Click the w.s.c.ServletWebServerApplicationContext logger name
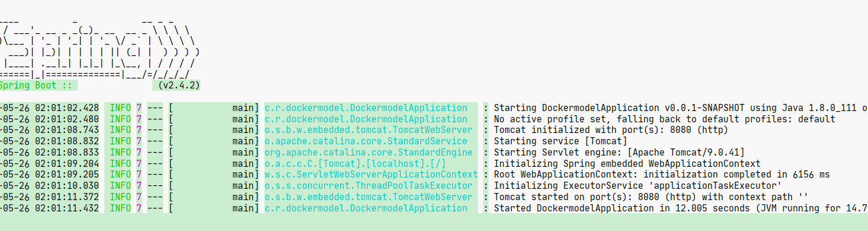Viewport: 868px width, 231px height. point(371,175)
